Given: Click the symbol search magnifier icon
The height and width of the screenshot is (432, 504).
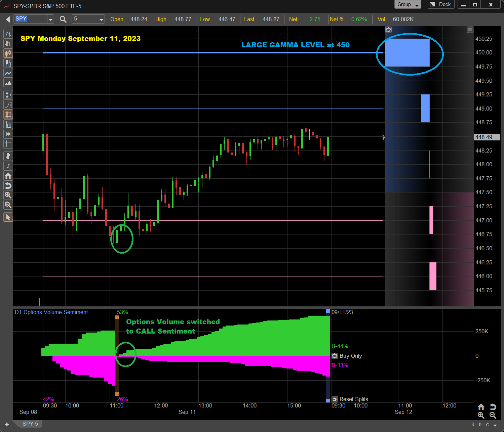Looking at the screenshot, I should point(63,19).
